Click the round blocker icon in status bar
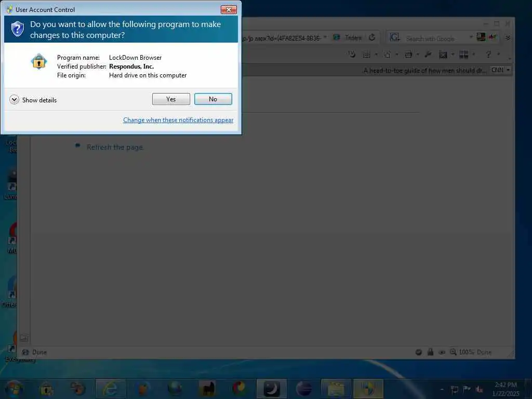The image size is (532, 399). pos(419,352)
